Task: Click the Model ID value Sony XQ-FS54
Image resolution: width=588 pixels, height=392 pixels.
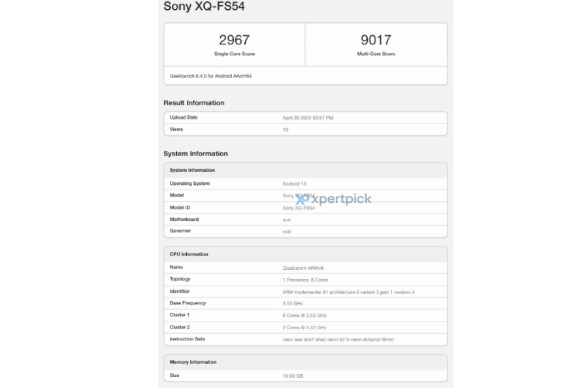Action: pos(299,208)
